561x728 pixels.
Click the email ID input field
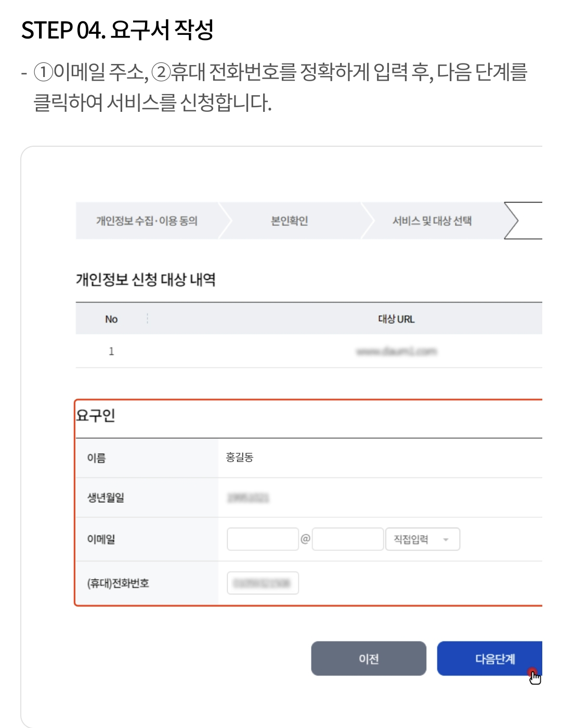pos(262,539)
